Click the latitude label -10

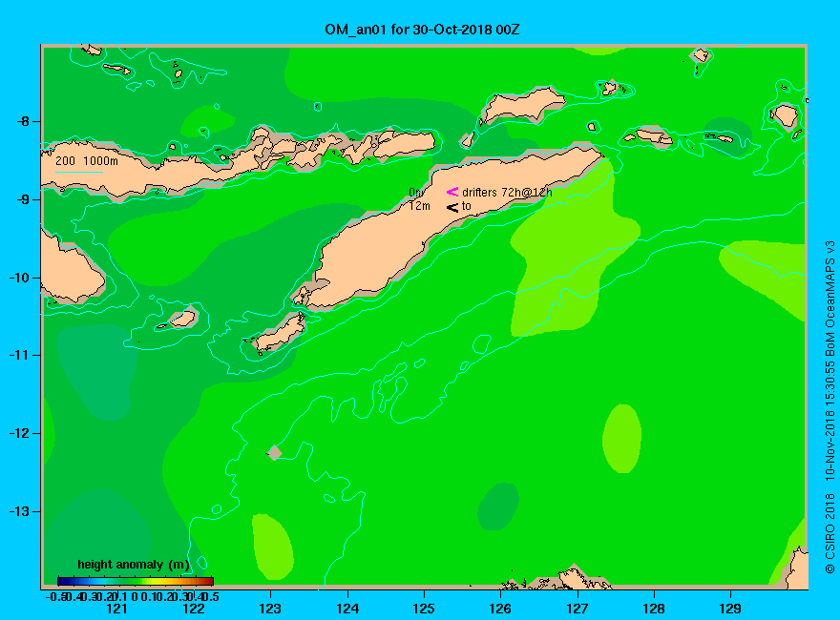click(19, 278)
